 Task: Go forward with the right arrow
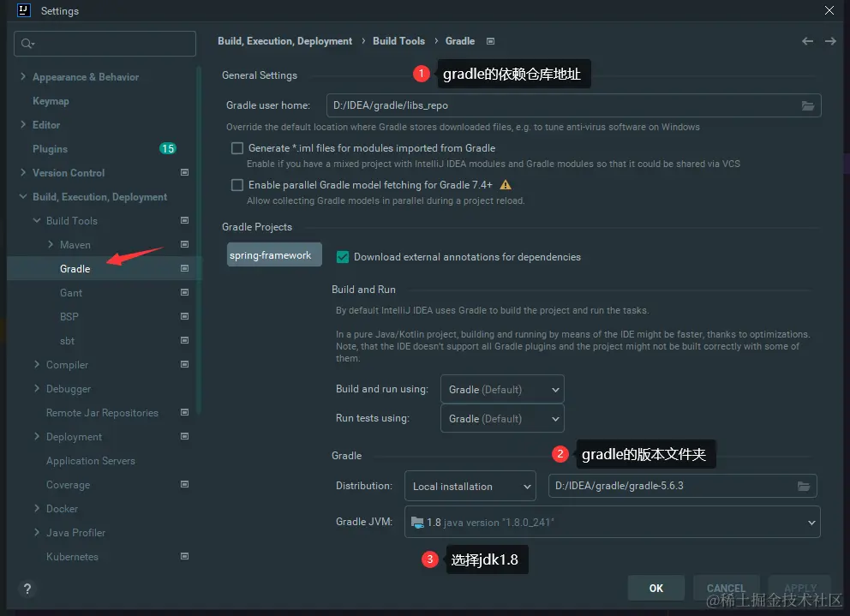830,41
